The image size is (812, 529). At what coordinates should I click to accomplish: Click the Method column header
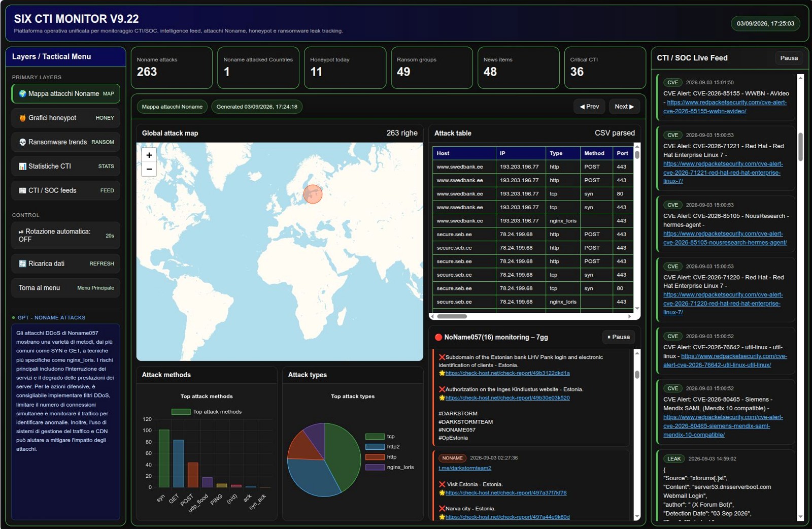(x=596, y=153)
